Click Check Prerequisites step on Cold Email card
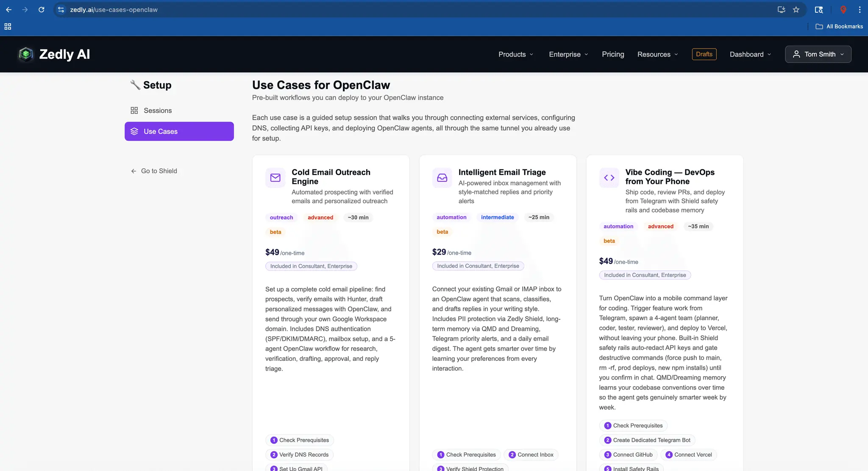This screenshot has width=868, height=471. coord(300,440)
